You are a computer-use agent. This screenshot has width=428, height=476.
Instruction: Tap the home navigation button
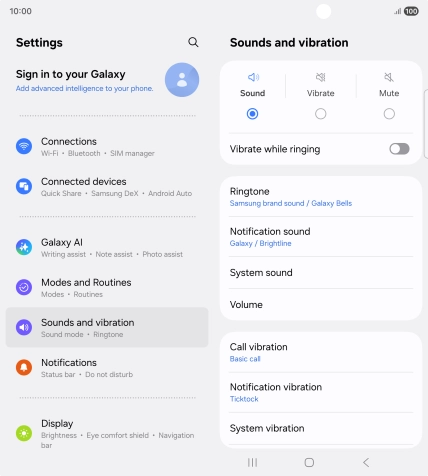coord(309,462)
